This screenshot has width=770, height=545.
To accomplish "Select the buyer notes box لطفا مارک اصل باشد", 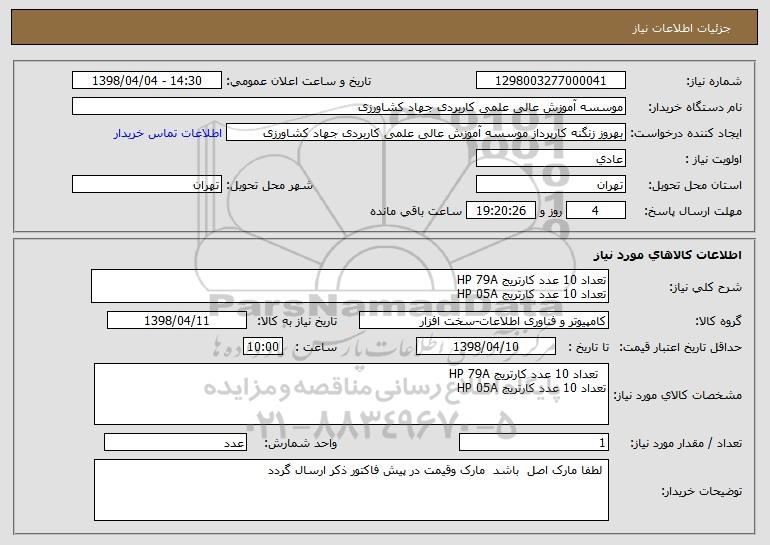I will tap(351, 490).
